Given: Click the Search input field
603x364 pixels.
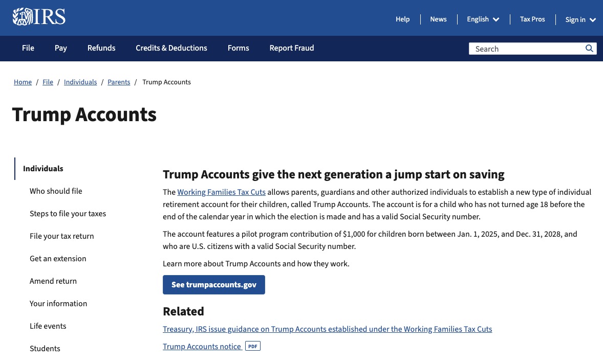Looking at the screenshot, I should [x=526, y=49].
